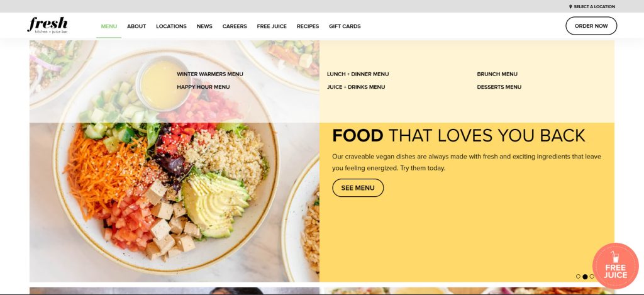
Task: Select the third carousel slide dot
Action: coord(592,277)
